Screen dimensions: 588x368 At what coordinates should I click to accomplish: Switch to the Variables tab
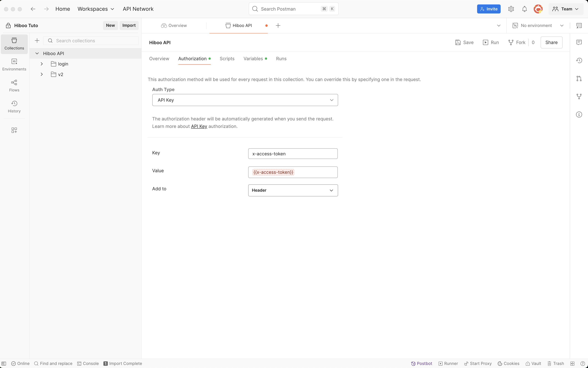point(255,59)
